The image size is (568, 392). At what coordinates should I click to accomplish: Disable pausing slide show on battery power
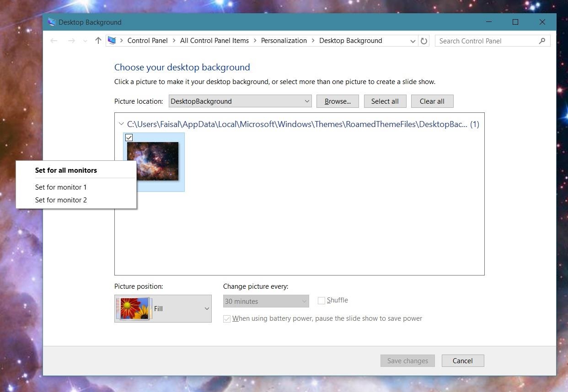[x=227, y=318]
